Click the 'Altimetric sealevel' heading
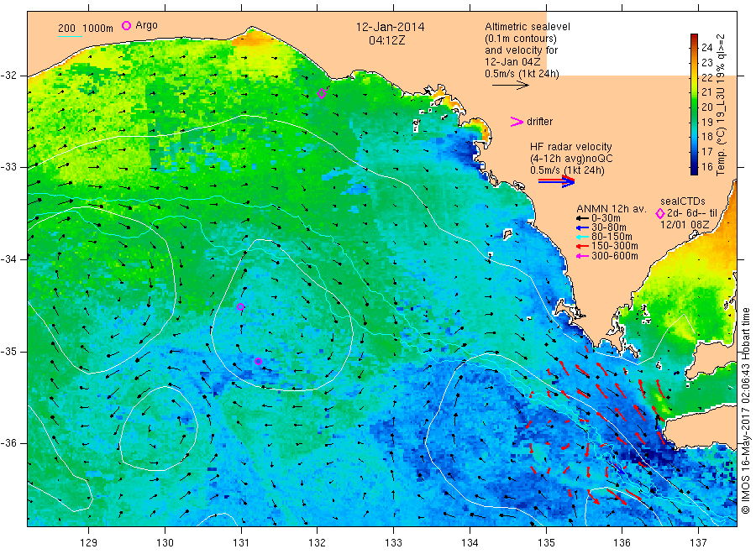Image resolution: width=756 pixels, height=554 pixels. pyautogui.click(x=528, y=27)
